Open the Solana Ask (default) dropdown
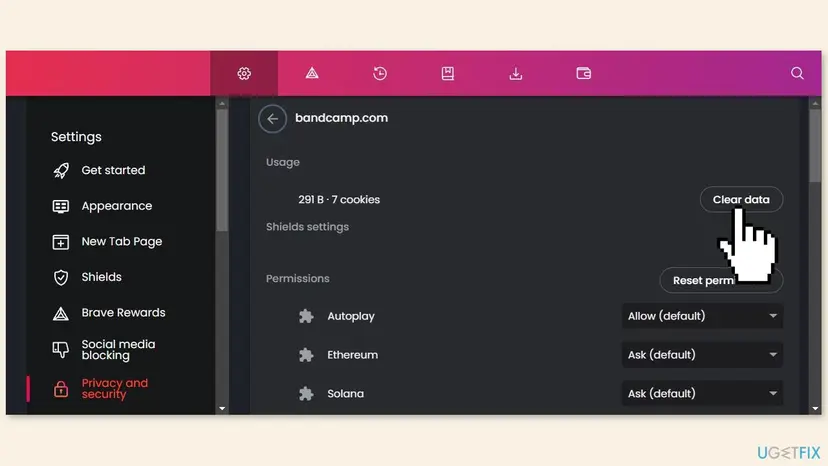The image size is (828, 466). point(702,394)
